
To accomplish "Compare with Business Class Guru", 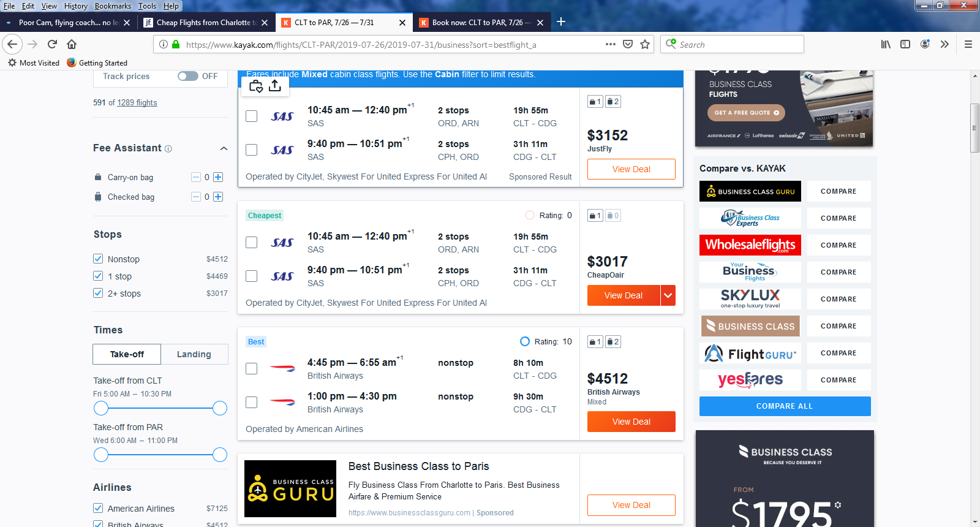I will tap(839, 191).
